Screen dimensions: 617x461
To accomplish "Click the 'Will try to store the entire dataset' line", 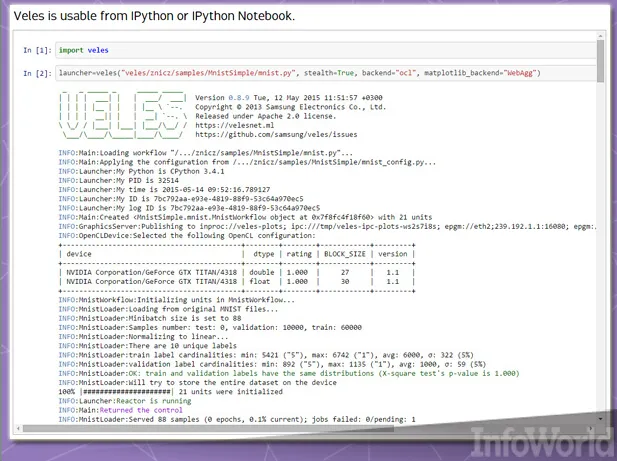I will coord(198,382).
